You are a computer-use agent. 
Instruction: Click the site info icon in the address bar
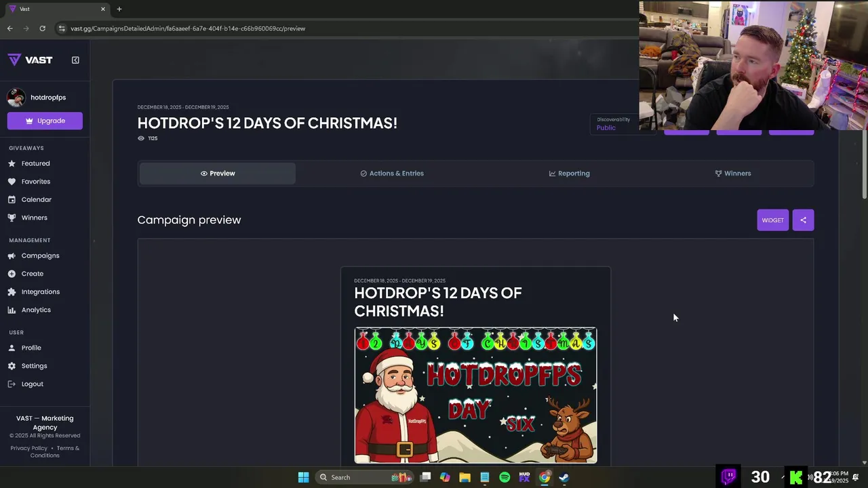(x=62, y=28)
